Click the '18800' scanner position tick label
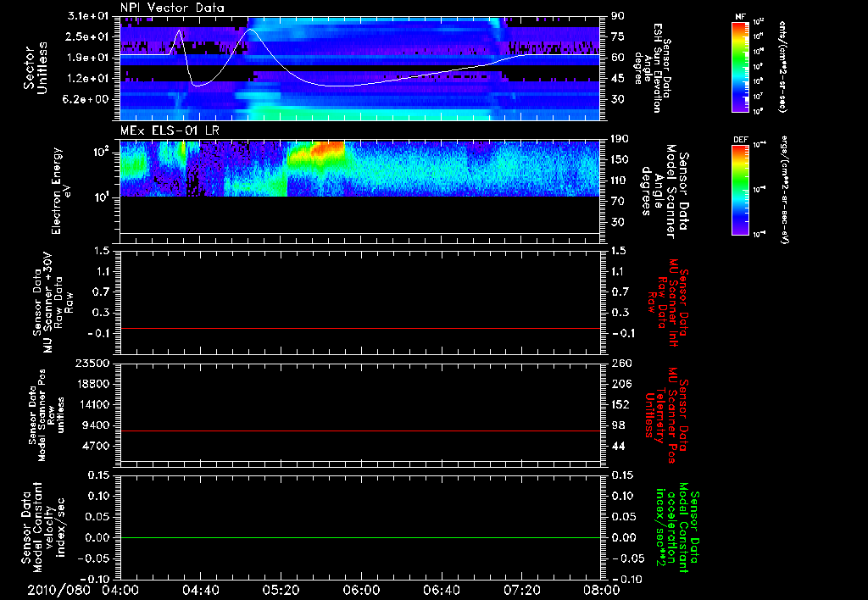 coord(92,384)
